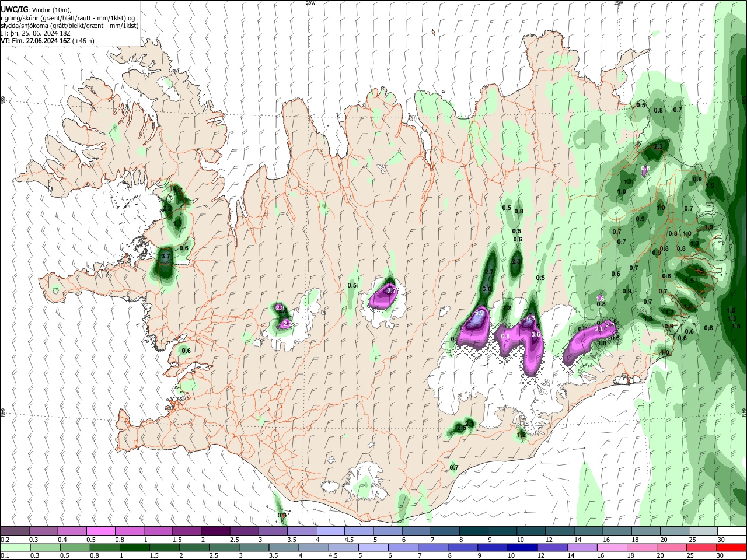Click the 0.4 scale label in the legend
Screen dimensions: 747x560
(x=62, y=540)
